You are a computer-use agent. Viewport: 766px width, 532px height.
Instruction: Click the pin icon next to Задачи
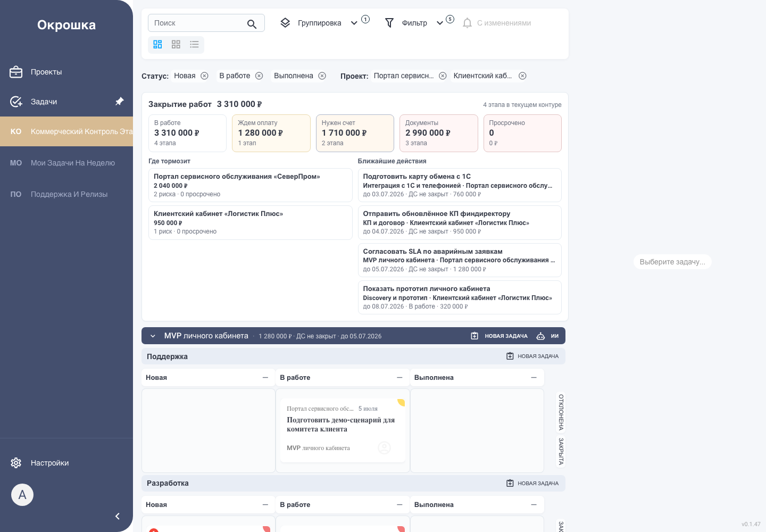(120, 101)
